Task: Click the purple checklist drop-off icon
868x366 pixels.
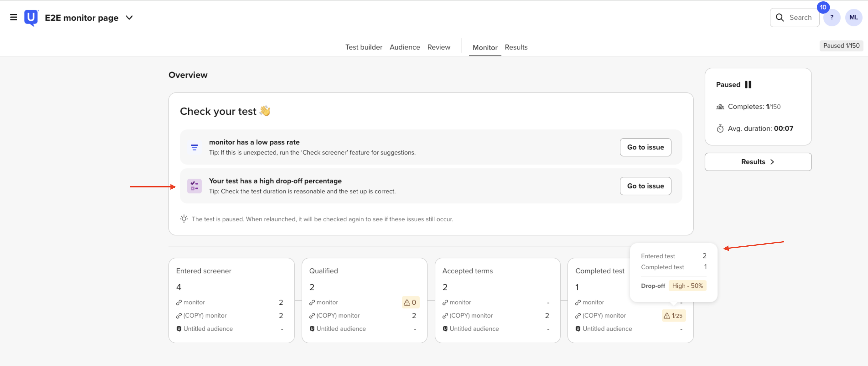Action: pyautogui.click(x=194, y=186)
